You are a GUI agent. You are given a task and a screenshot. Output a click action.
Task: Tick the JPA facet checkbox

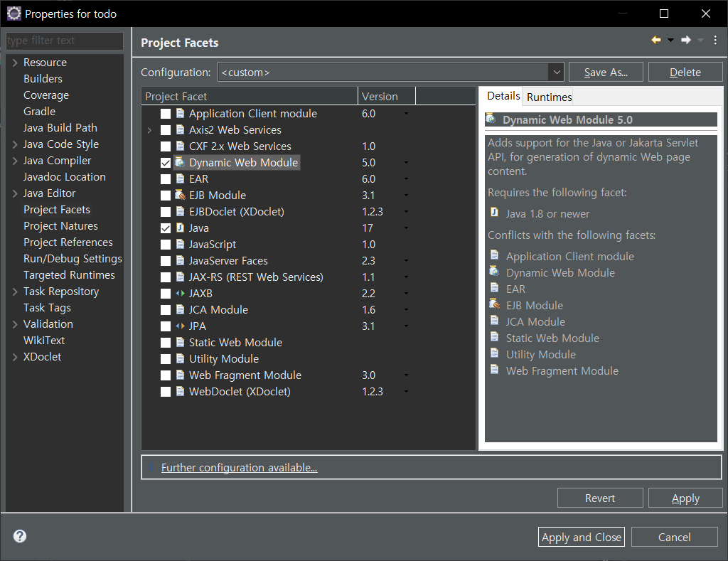coord(166,326)
